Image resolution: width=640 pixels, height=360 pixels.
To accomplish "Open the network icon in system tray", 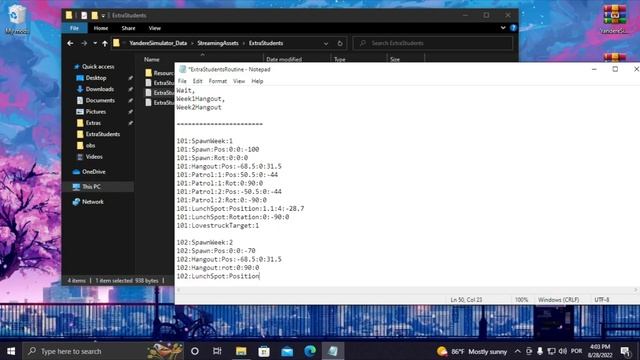I will point(551,351).
